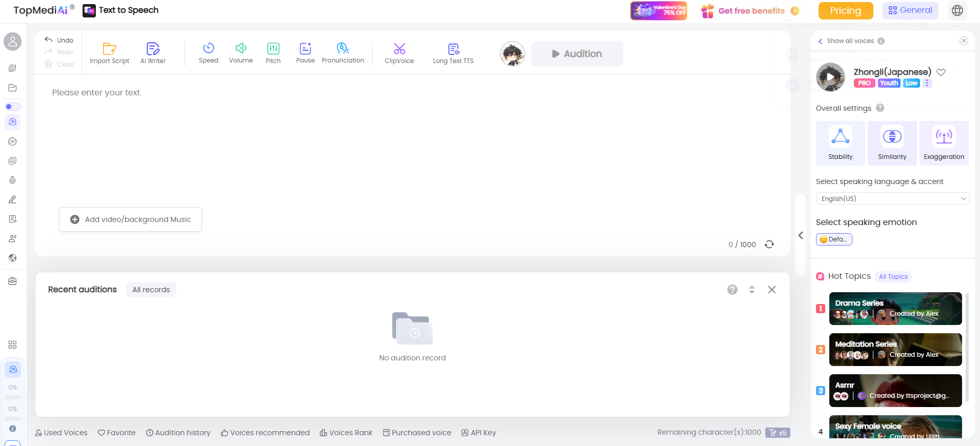Select the Default speaking emotion chip
Viewport: 980px width, 446px height.
(x=834, y=239)
